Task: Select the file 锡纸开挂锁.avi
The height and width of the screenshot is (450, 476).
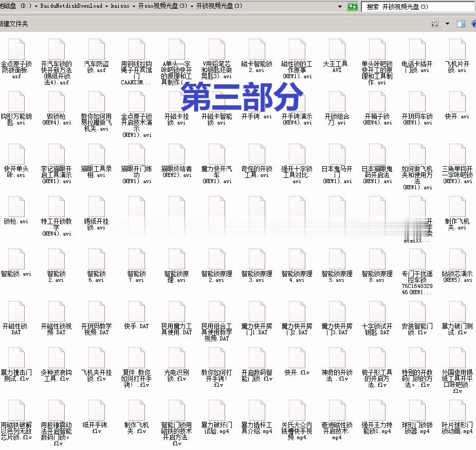Action: (x=97, y=213)
